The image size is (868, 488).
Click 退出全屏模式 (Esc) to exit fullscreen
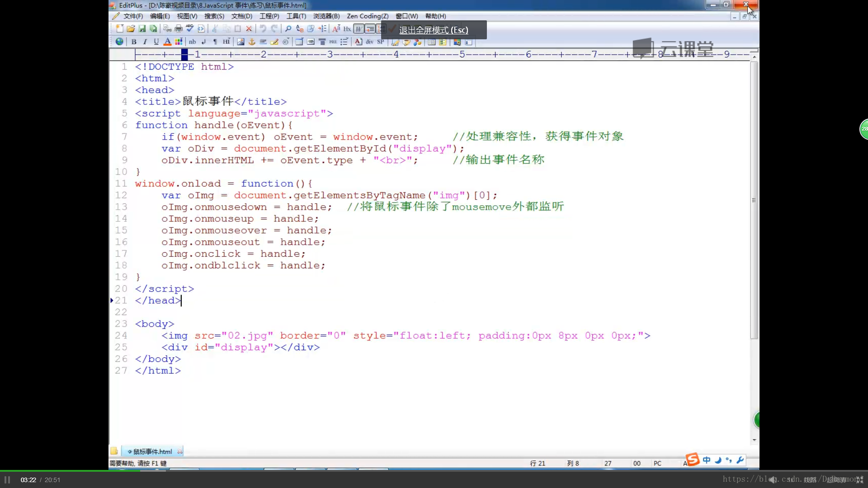(434, 30)
